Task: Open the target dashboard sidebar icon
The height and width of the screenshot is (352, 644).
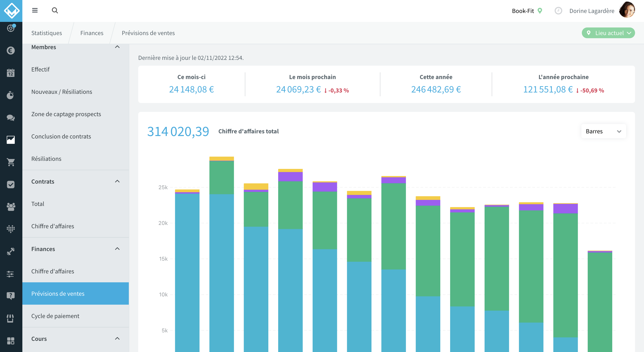Action: [x=11, y=28]
